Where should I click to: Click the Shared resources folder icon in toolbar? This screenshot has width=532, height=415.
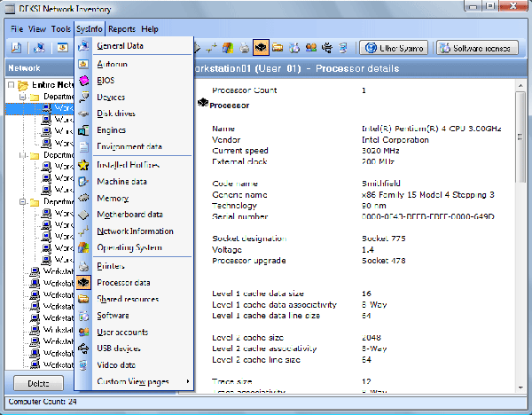[x=278, y=47]
